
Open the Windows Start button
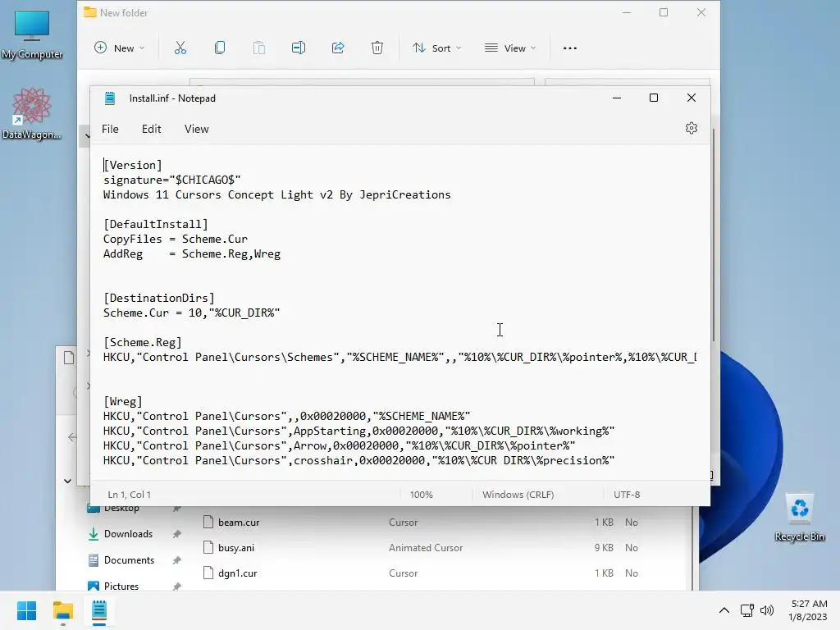pos(27,610)
